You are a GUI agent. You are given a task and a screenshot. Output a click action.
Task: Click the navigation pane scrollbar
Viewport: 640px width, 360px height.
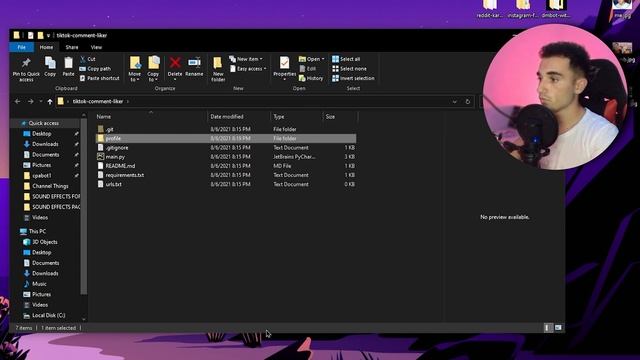click(84, 206)
